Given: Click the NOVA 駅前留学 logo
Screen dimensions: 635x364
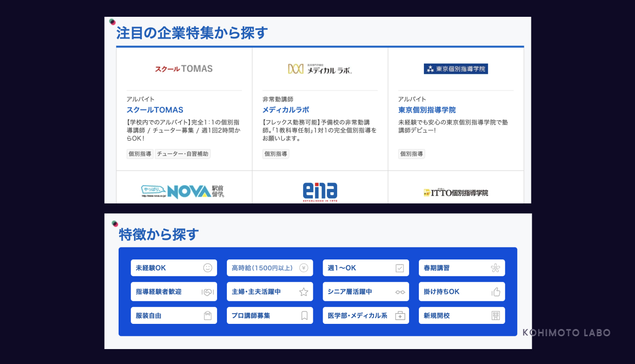Looking at the screenshot, I should (x=183, y=190).
